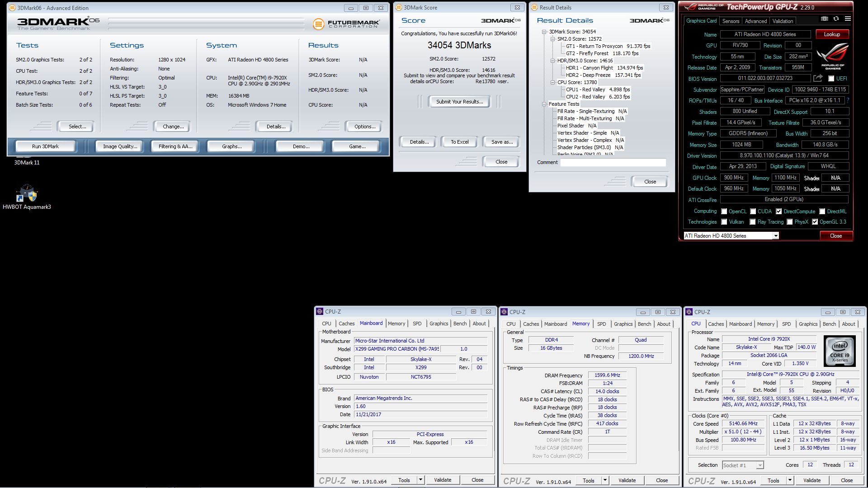Collapse the Feature Tests tree node

click(x=544, y=104)
